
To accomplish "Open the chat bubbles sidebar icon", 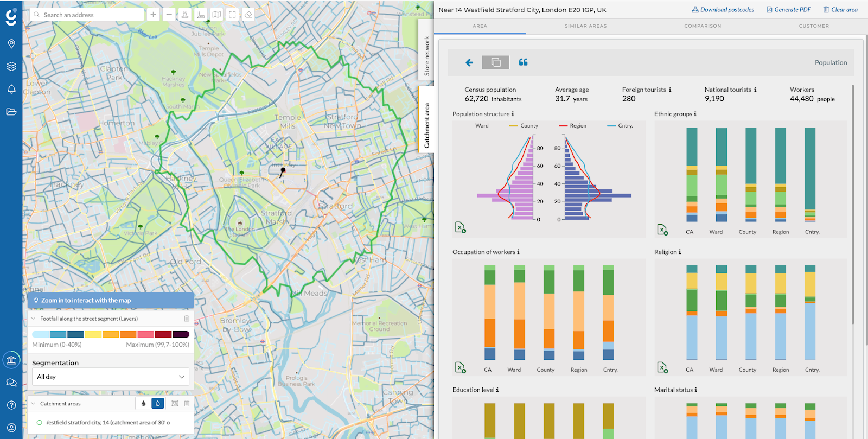I will click(11, 383).
